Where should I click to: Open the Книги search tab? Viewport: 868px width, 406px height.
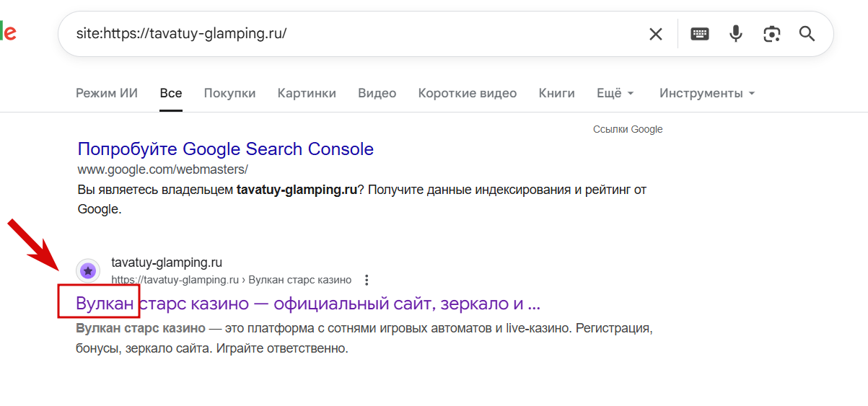tap(556, 93)
